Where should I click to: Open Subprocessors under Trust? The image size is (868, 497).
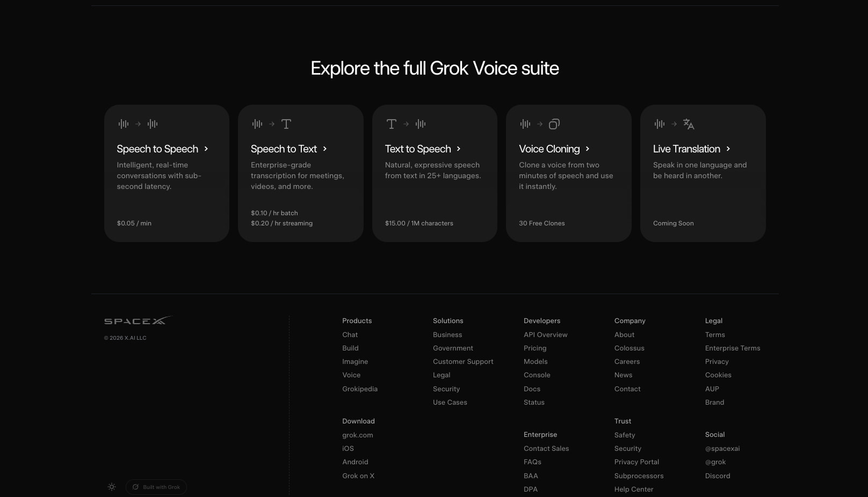[x=639, y=476]
